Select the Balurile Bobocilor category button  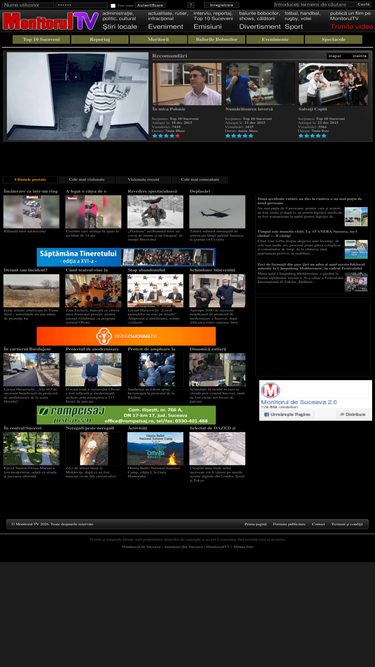[x=217, y=40]
